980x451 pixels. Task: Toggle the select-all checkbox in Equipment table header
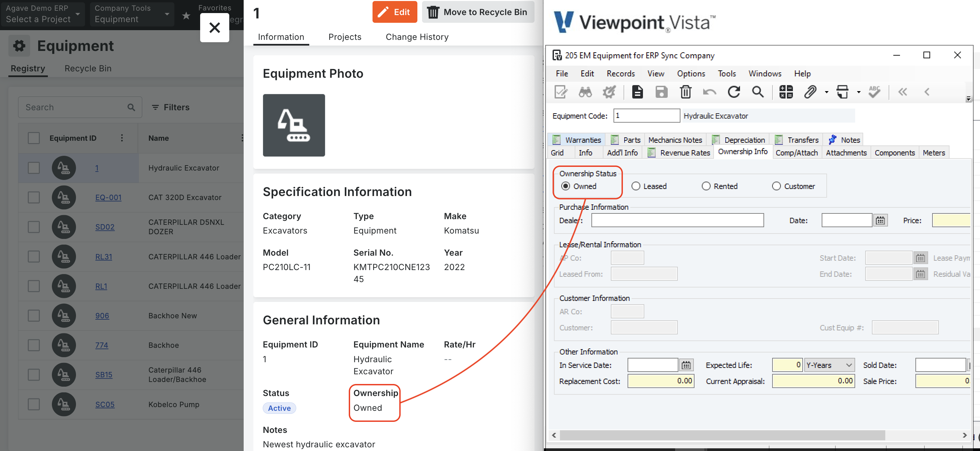pos(34,138)
